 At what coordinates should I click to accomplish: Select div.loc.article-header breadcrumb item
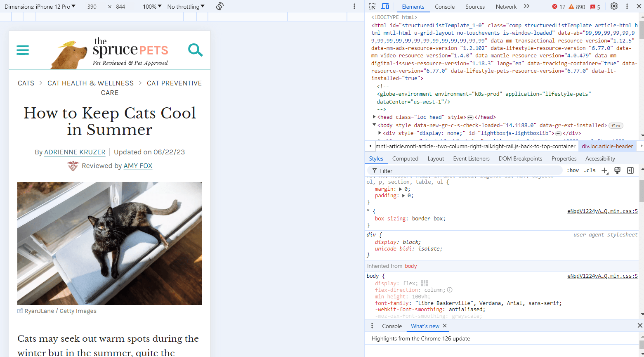point(607,146)
